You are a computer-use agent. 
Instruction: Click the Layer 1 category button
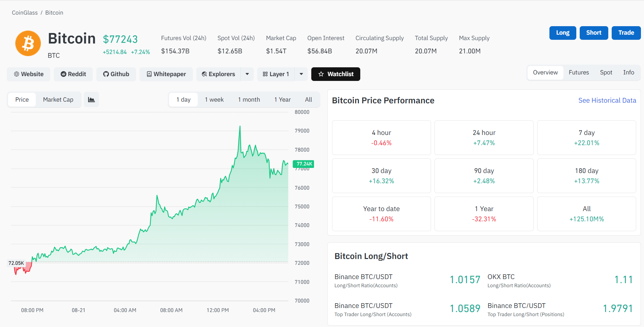276,74
